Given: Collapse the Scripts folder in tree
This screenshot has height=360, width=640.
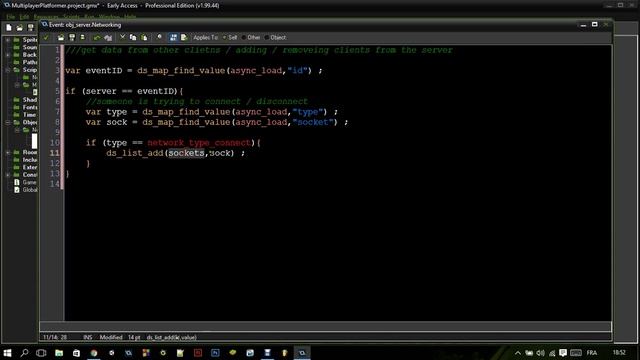Looking at the screenshot, I should 8,70.
